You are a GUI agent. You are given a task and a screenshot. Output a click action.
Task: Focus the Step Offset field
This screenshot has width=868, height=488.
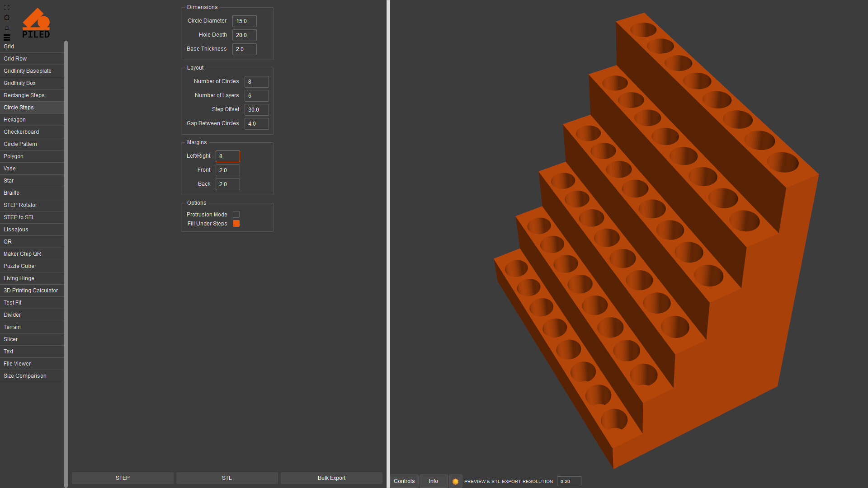[x=256, y=110]
